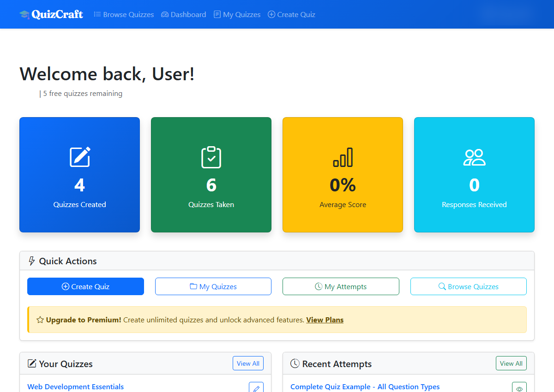Click the bar chart icon on Average Score card

click(x=343, y=157)
